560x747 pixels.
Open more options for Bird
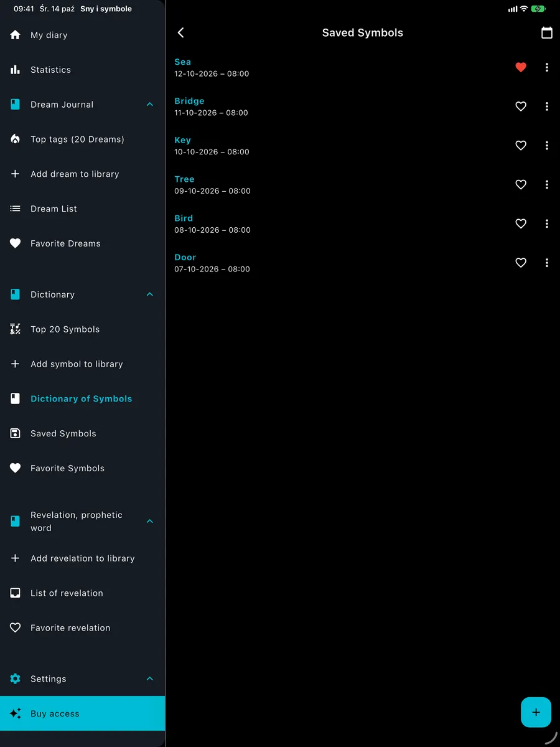547,223
